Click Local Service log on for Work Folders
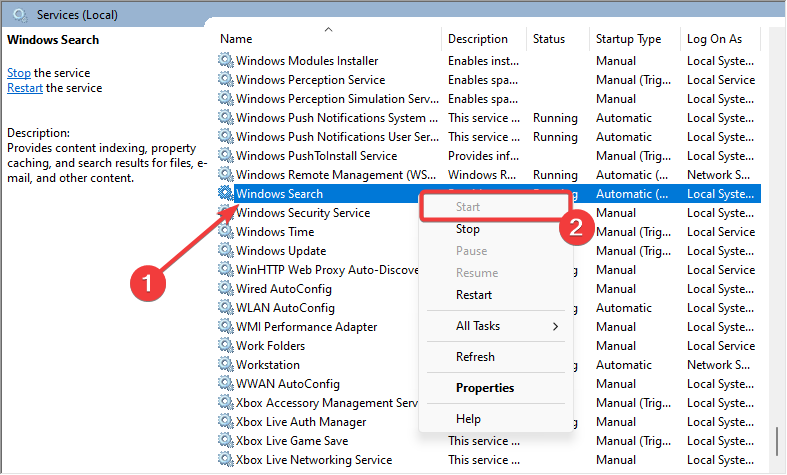The image size is (787, 475). click(x=721, y=345)
